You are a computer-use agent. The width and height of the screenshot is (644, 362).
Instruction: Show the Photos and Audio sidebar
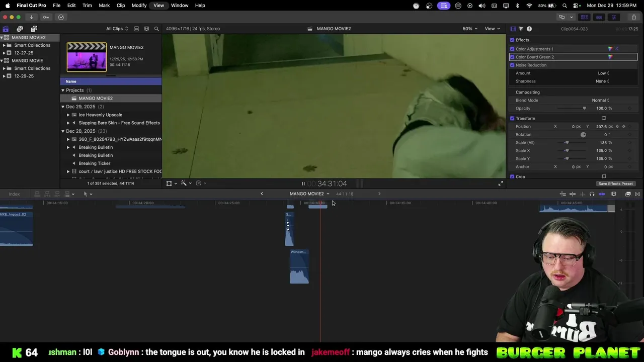pyautogui.click(x=20, y=29)
